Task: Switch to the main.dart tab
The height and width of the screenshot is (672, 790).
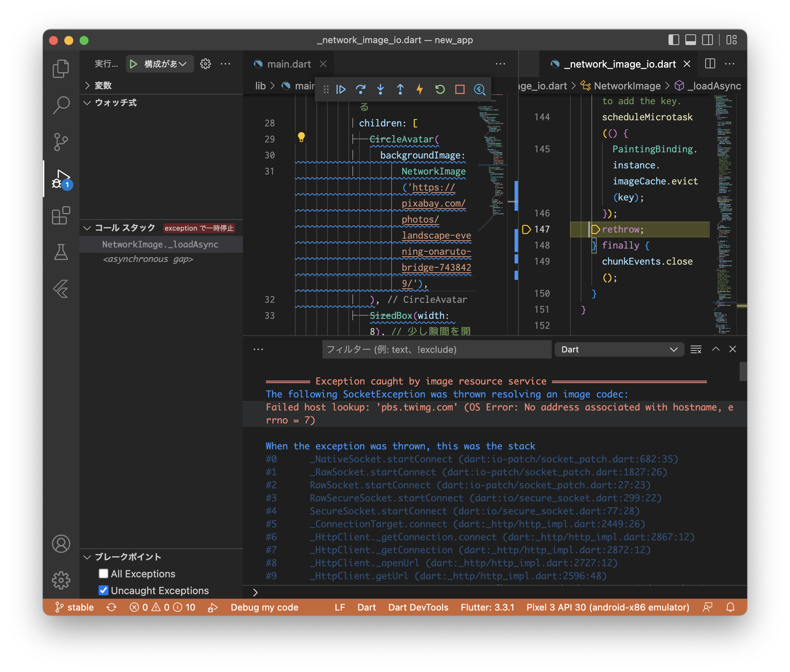Action: click(289, 64)
